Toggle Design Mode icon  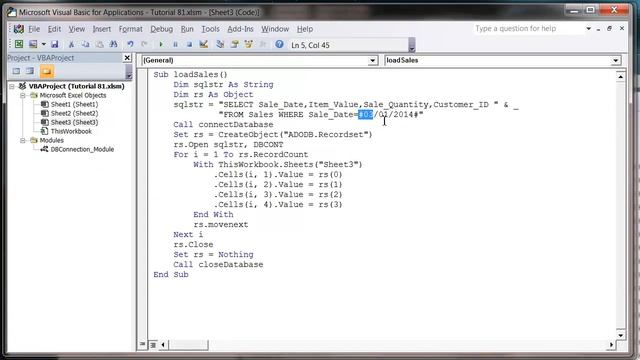click(x=203, y=44)
